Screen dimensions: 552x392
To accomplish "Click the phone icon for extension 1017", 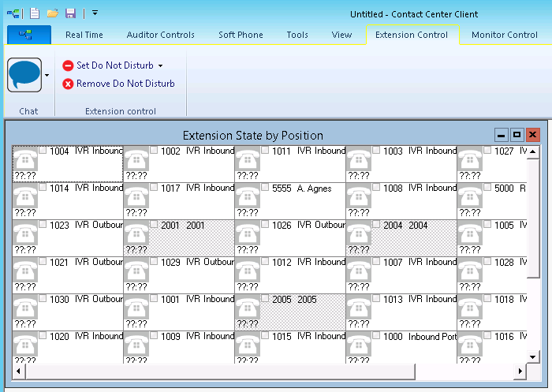I will (136, 196).
